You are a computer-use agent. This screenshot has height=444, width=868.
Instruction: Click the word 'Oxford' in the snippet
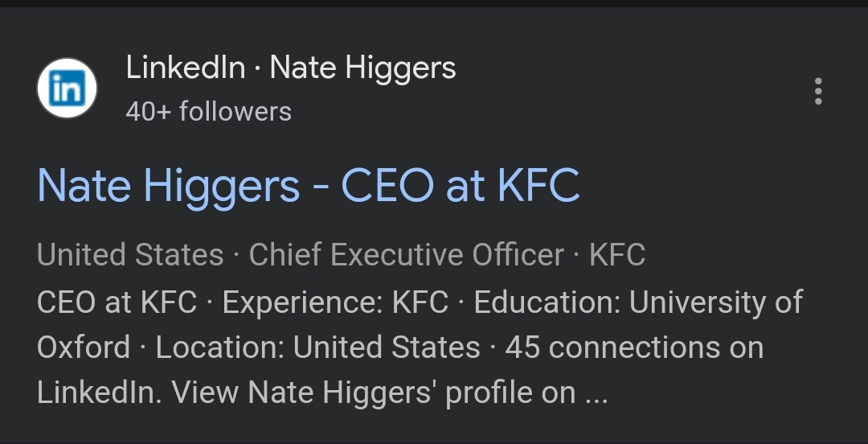tap(84, 347)
